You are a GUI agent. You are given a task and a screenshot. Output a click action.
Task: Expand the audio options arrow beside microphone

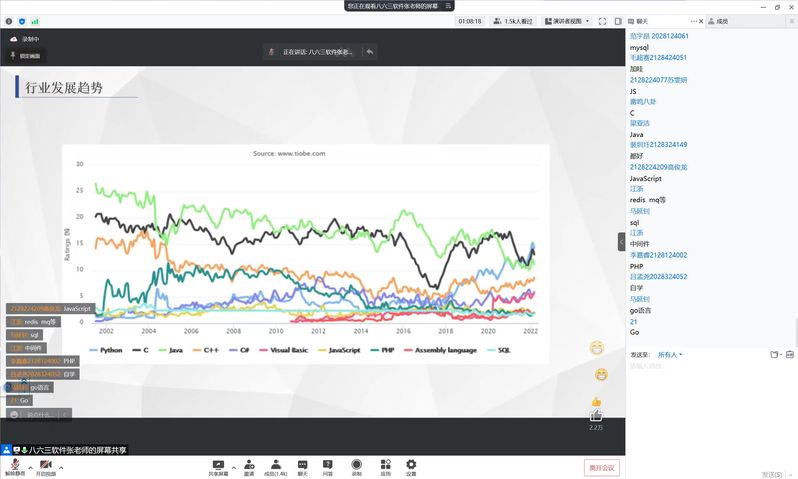[x=30, y=466]
